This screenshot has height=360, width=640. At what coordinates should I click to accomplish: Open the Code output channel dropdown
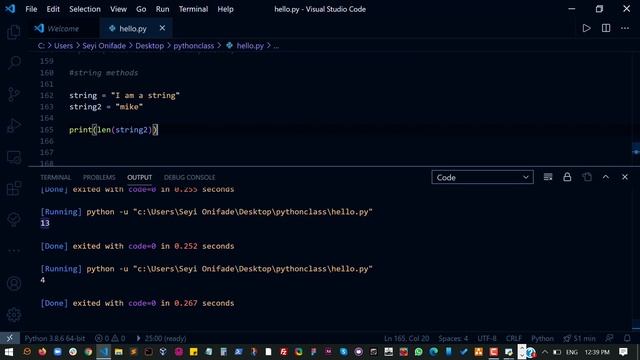tap(482, 177)
